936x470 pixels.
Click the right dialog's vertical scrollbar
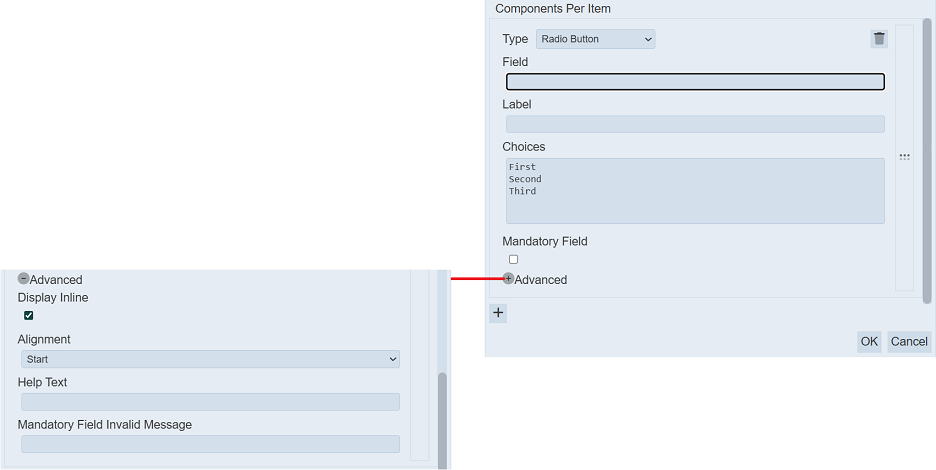coord(927,150)
